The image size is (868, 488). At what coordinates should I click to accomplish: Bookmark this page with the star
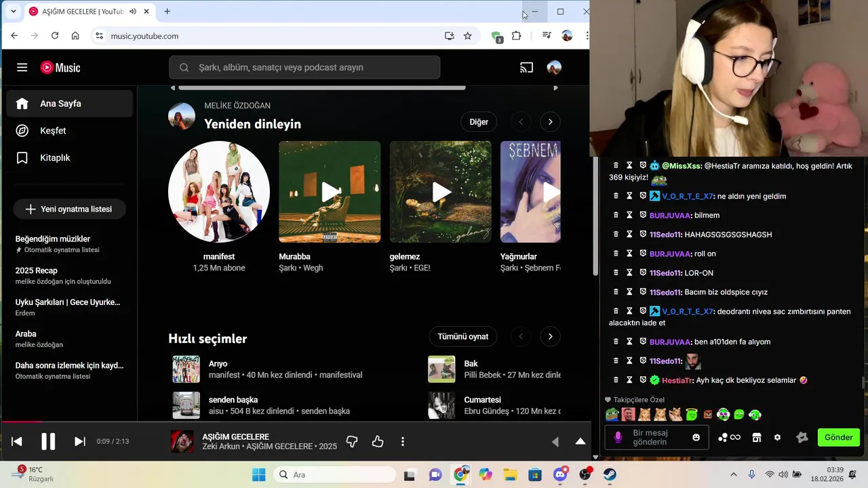click(x=468, y=36)
